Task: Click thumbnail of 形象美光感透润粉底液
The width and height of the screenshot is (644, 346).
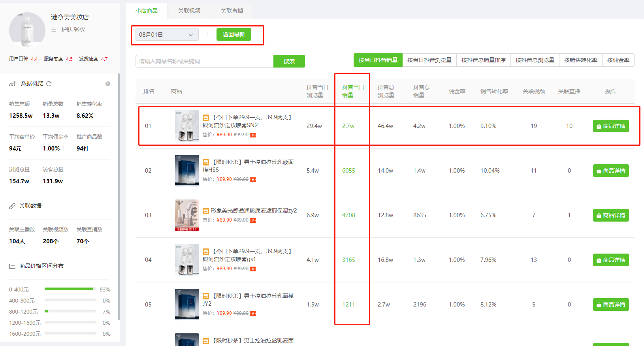Action: click(187, 215)
